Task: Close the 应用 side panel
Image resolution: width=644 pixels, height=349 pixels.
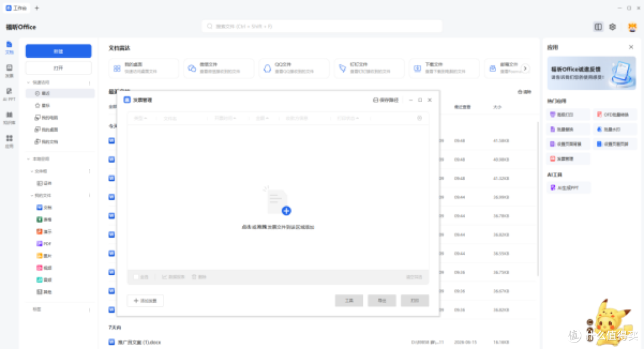Action: (x=631, y=47)
